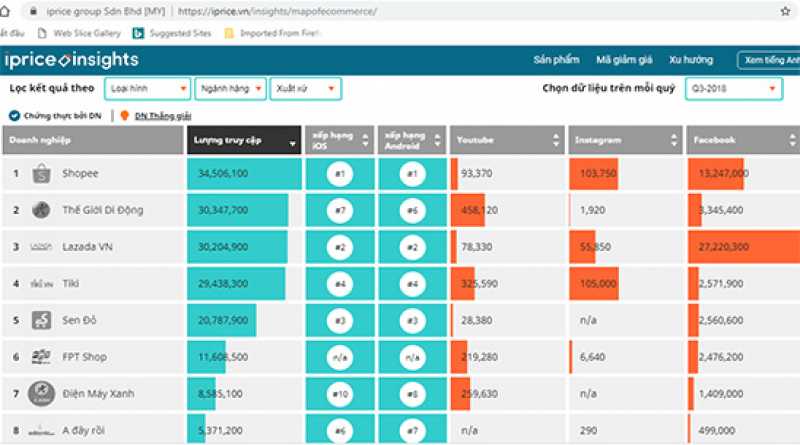Click the Xem tiếng Anh button
This screenshot has width=800, height=445.
[769, 60]
